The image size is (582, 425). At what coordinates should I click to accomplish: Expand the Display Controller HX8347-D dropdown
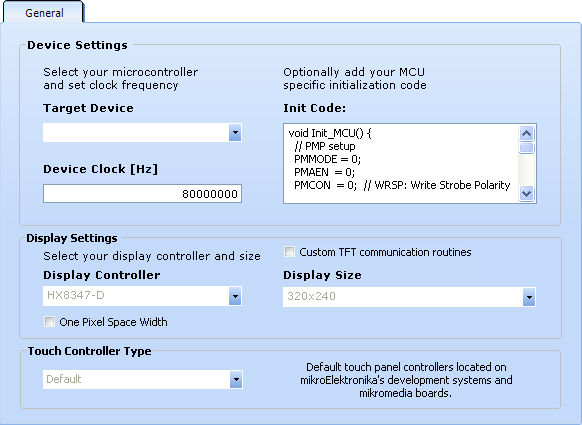pyautogui.click(x=235, y=296)
